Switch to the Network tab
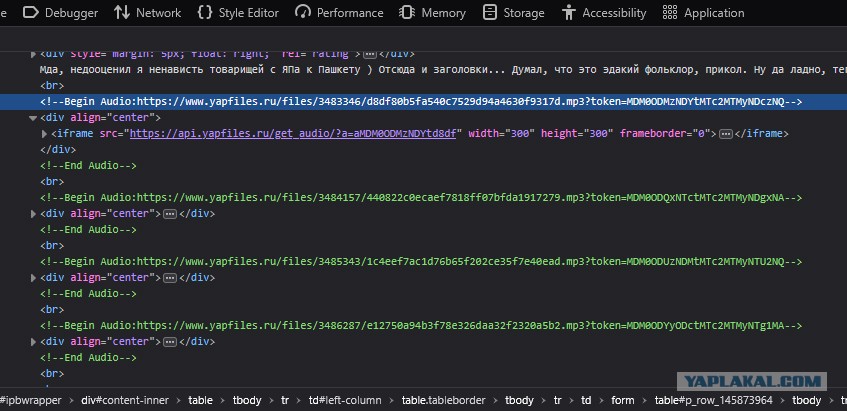The image size is (847, 411). click(147, 13)
